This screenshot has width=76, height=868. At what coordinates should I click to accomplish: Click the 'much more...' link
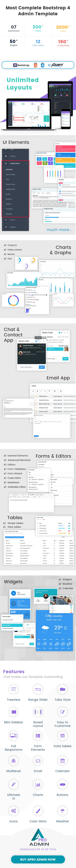pos(59,230)
